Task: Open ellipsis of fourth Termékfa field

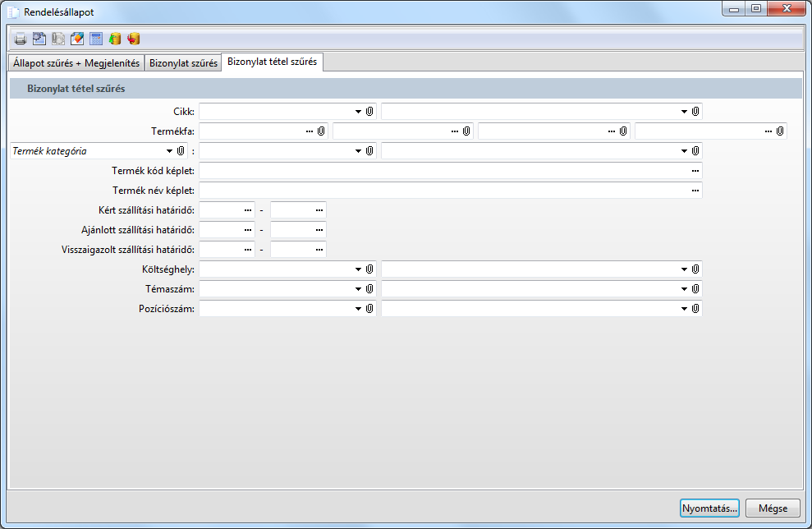Action: 768,131
